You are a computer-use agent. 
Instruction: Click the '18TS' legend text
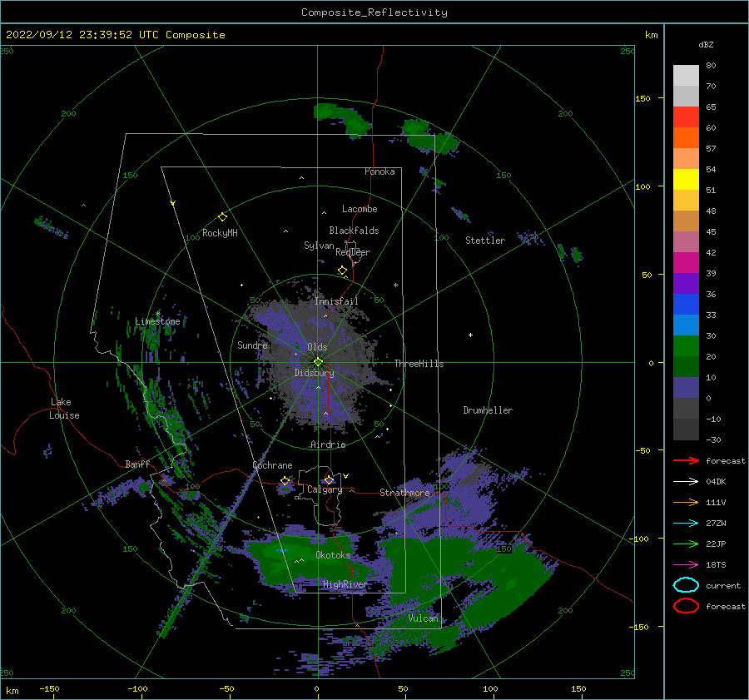coord(716,565)
